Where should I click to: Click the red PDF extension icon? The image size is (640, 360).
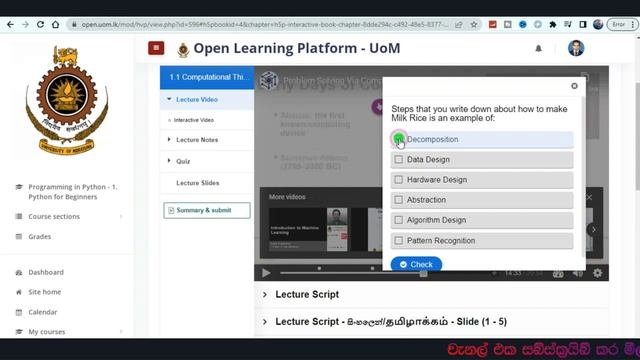coord(493,24)
